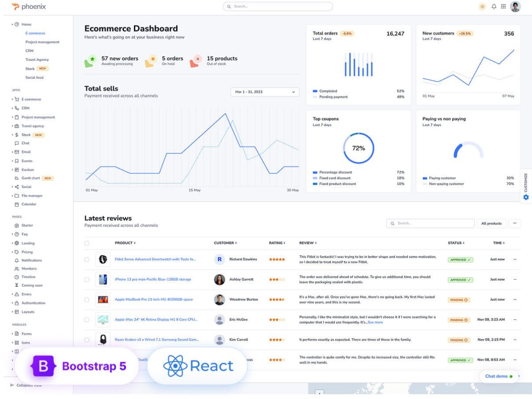This screenshot has height=399, width=532.
Task: Open the nine-dot apps grid icon
Action: point(504,7)
